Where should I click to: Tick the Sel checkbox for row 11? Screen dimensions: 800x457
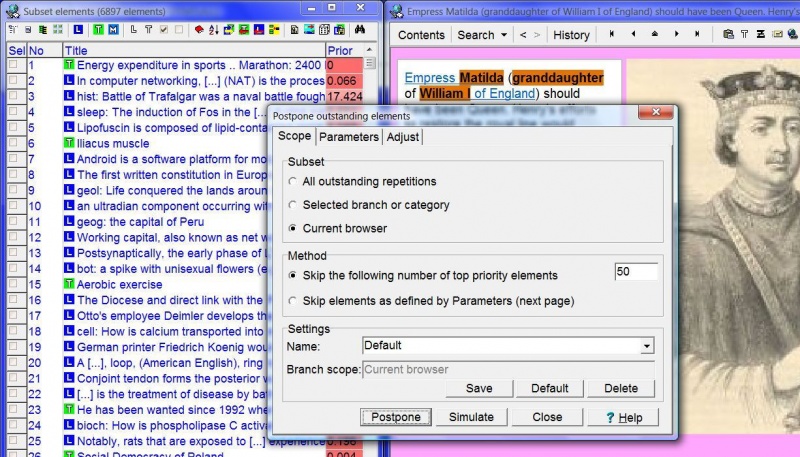13,221
